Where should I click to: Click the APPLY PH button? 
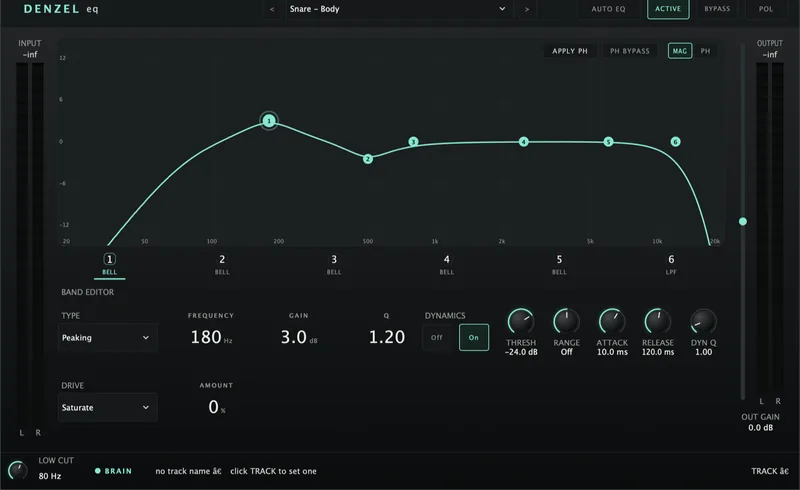pos(570,51)
